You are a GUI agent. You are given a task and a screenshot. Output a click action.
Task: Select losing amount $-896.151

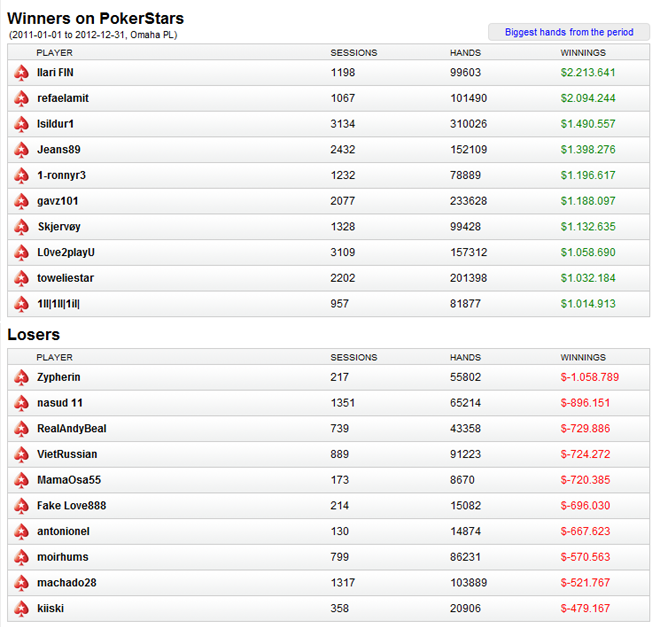[585, 403]
